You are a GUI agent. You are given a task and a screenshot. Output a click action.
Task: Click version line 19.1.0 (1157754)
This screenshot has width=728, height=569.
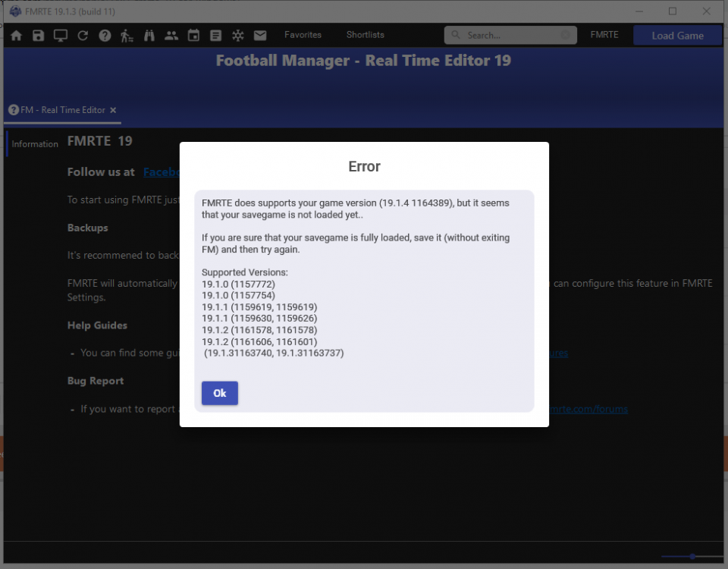tap(238, 295)
